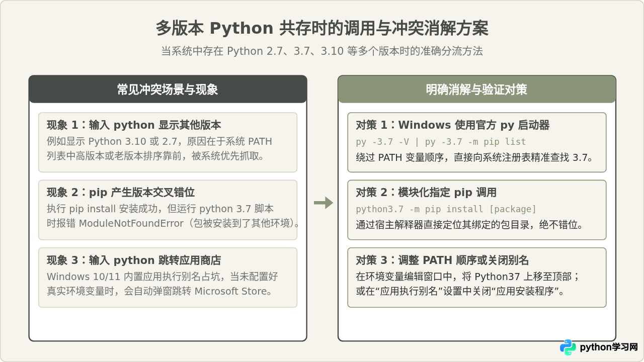Click the line "通过宿主解释器直接定位其绑定的包目录"

(x=470, y=225)
